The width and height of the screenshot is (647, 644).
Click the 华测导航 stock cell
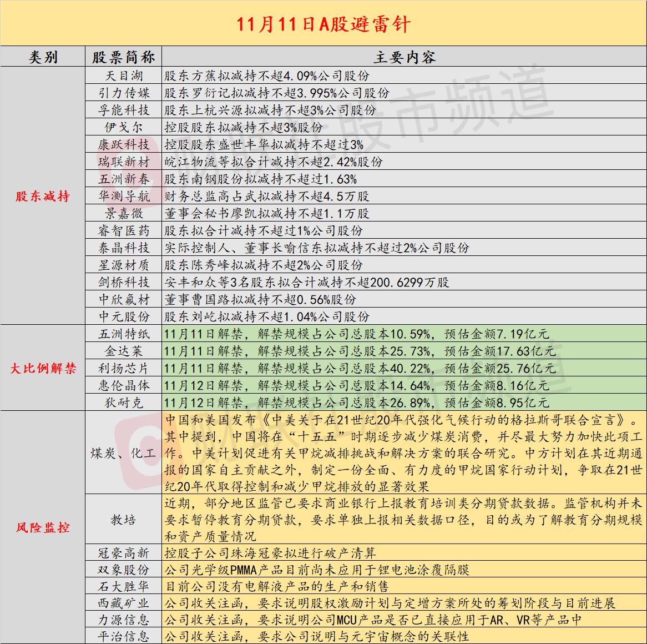tap(123, 196)
